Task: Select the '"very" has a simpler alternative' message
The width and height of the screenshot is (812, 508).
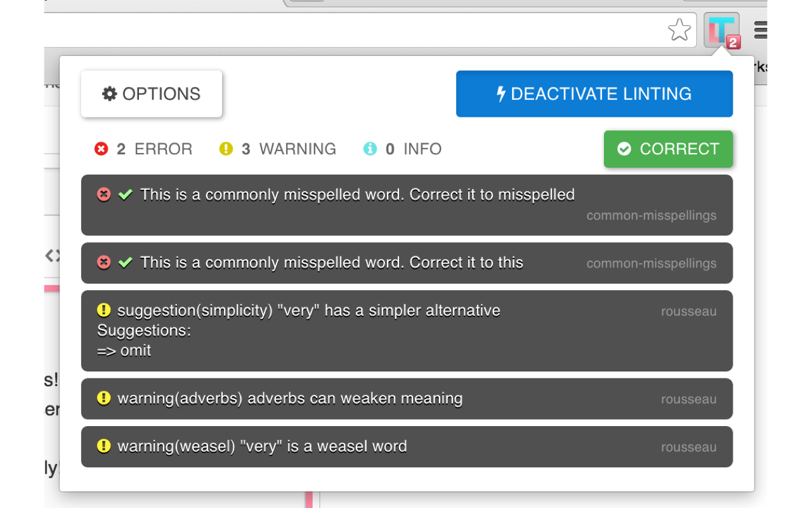Action: (309, 311)
